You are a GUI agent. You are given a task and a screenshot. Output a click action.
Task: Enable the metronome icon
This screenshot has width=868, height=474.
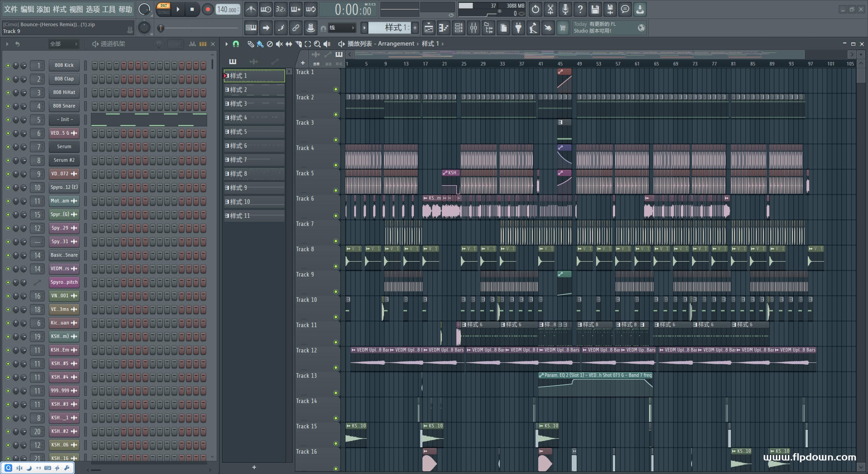(x=251, y=9)
